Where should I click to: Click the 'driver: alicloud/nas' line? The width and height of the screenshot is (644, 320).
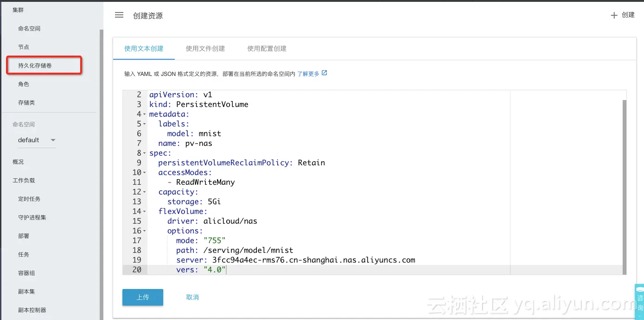[x=212, y=221]
